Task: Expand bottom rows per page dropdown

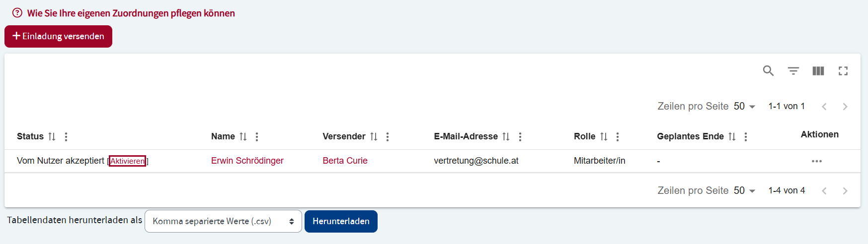Action: [744, 191]
